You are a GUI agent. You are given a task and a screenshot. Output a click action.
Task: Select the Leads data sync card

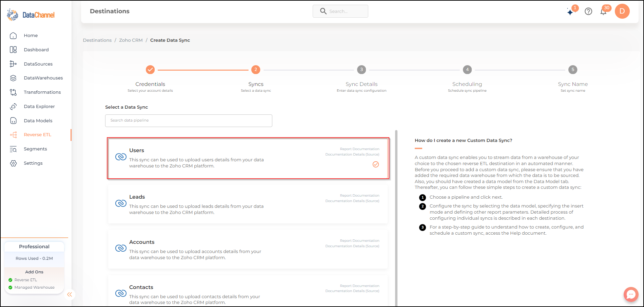click(248, 204)
